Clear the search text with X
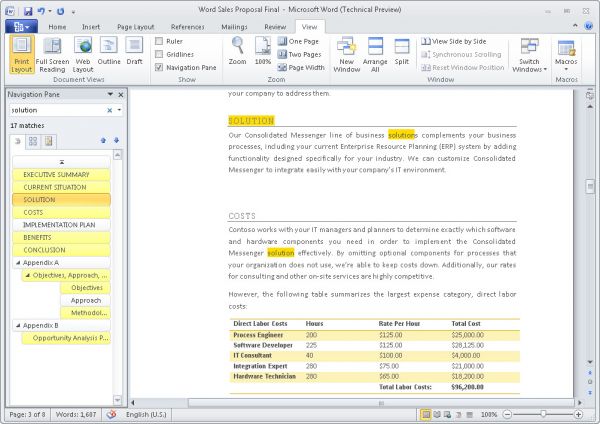 tap(109, 110)
